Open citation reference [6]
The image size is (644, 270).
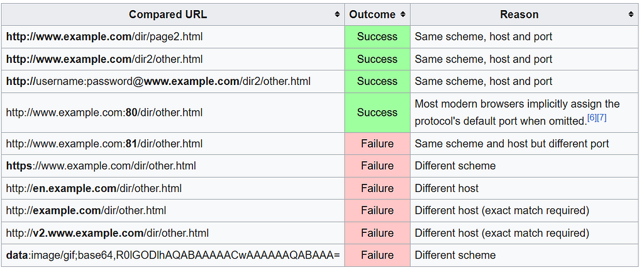(592, 118)
